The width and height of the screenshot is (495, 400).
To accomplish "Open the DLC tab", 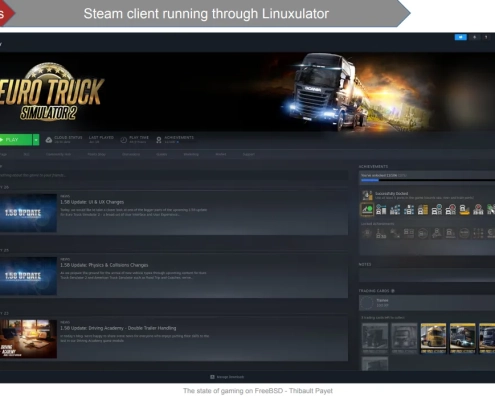I will [x=26, y=154].
